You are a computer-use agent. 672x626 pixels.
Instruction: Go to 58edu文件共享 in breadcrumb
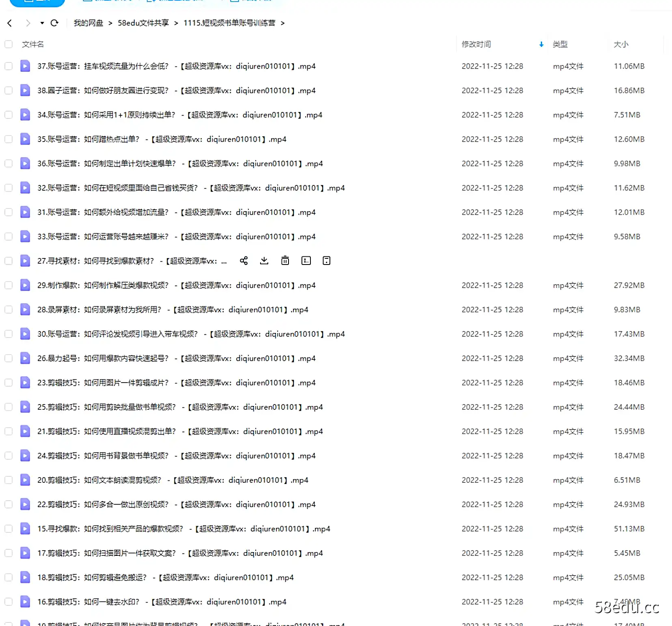(x=143, y=23)
